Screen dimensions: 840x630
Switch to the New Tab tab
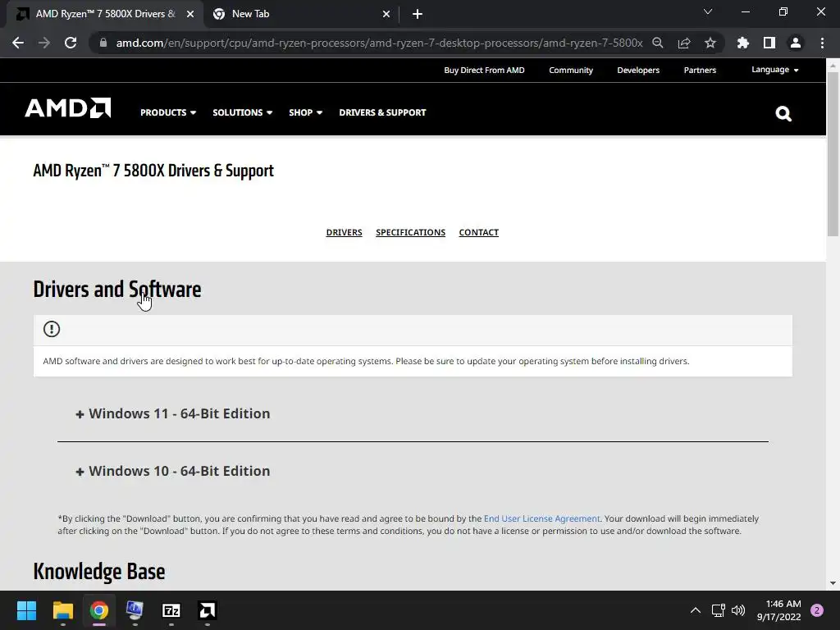(x=300, y=14)
